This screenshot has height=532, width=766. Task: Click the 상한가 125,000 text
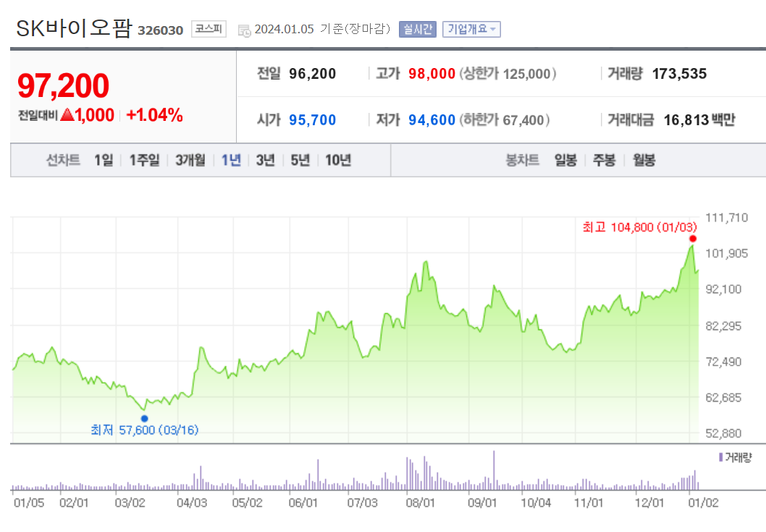coord(508,74)
